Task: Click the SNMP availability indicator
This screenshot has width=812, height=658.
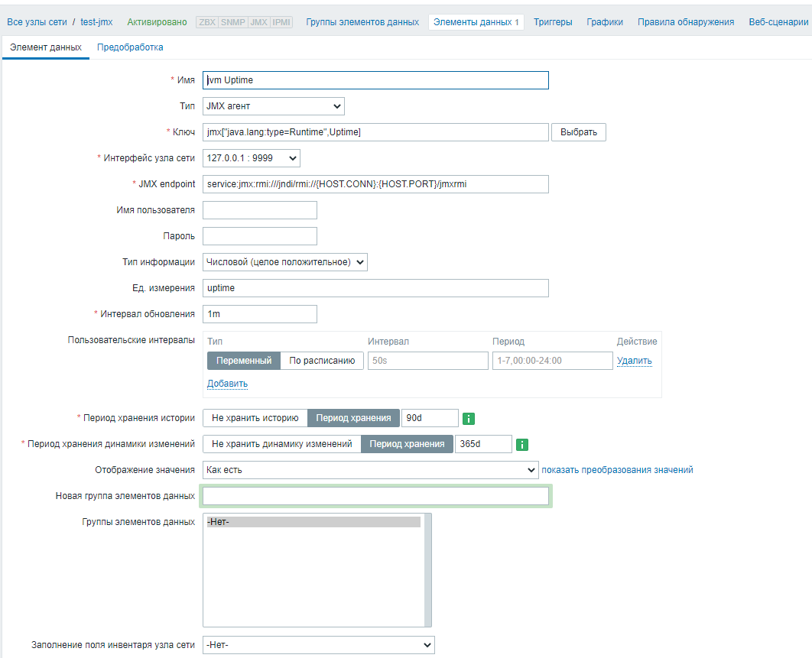Action: pos(232,22)
